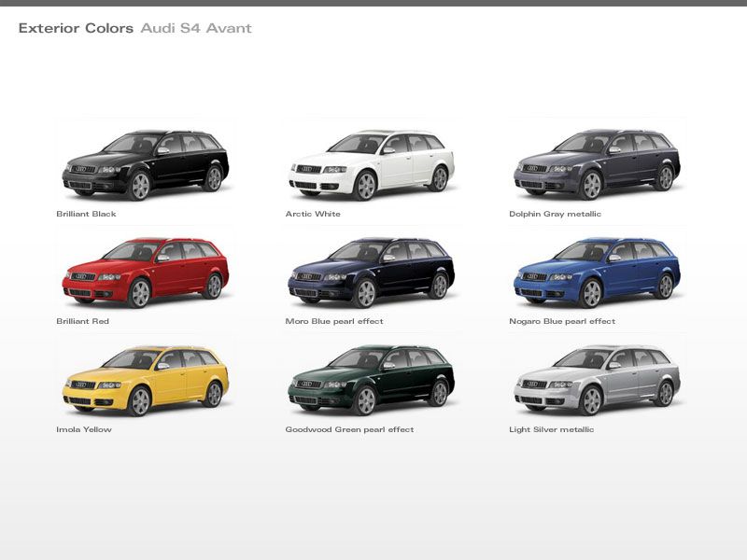The image size is (747, 560).
Task: Click the "Brilliant Red" text label
Action: [x=82, y=321]
